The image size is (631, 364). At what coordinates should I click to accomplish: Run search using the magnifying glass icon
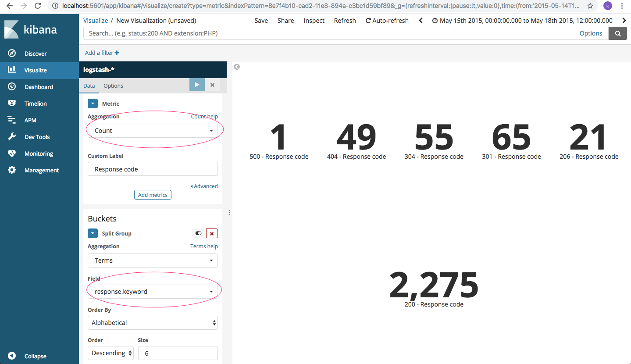click(617, 33)
